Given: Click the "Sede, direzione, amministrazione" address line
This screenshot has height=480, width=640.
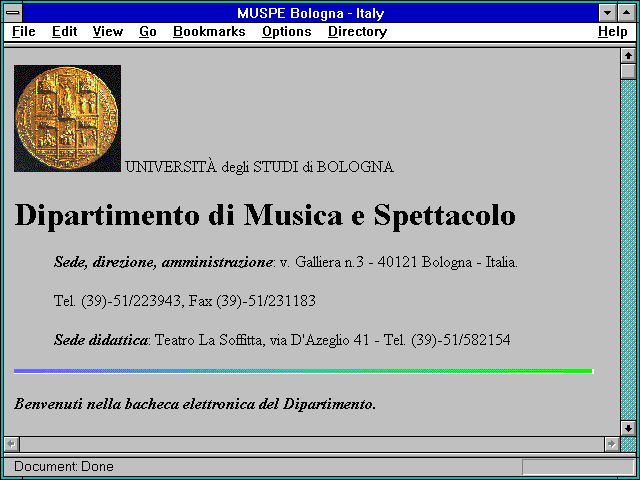Looking at the screenshot, I should tap(286, 262).
